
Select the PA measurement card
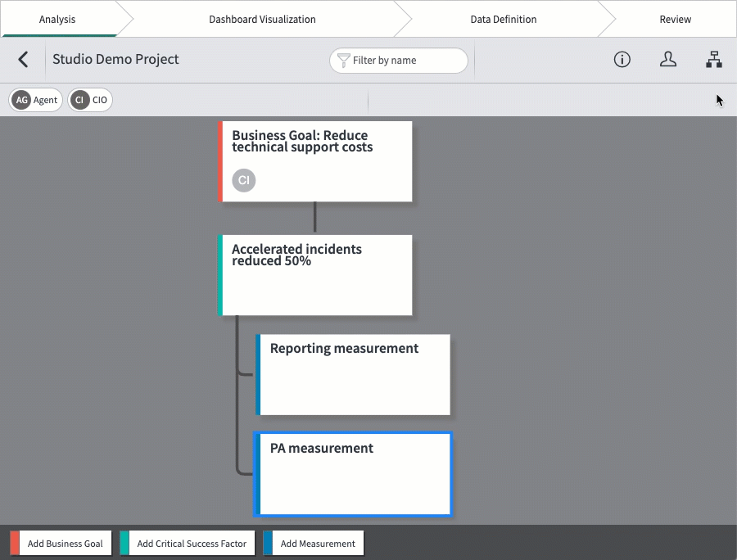[353, 474]
